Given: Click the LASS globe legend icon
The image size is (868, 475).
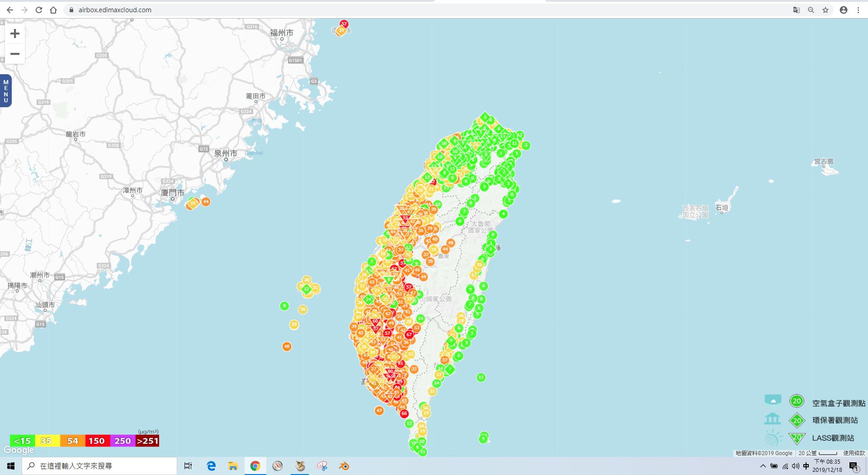Looking at the screenshot, I should click(x=773, y=438).
